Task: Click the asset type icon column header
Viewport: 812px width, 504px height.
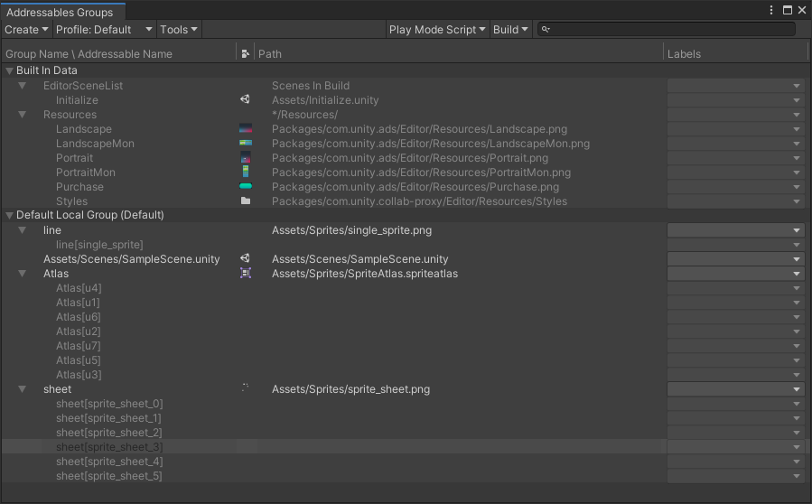Action: (x=246, y=54)
